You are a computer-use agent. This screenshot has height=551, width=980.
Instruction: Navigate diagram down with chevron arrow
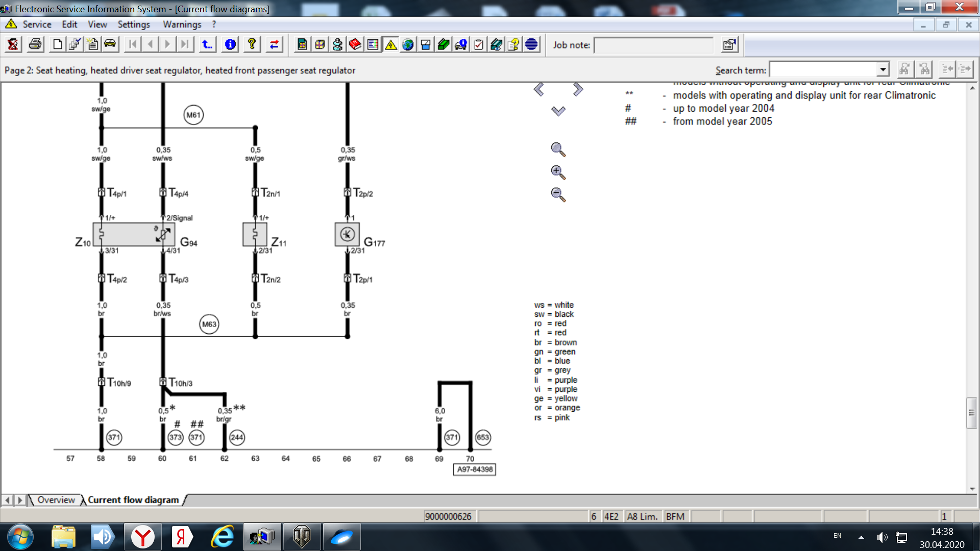tap(558, 111)
